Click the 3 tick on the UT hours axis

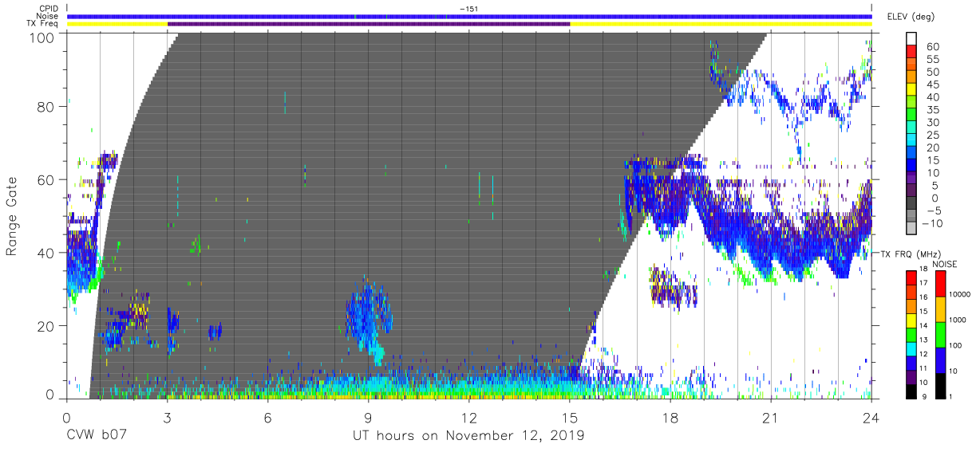coord(167,417)
